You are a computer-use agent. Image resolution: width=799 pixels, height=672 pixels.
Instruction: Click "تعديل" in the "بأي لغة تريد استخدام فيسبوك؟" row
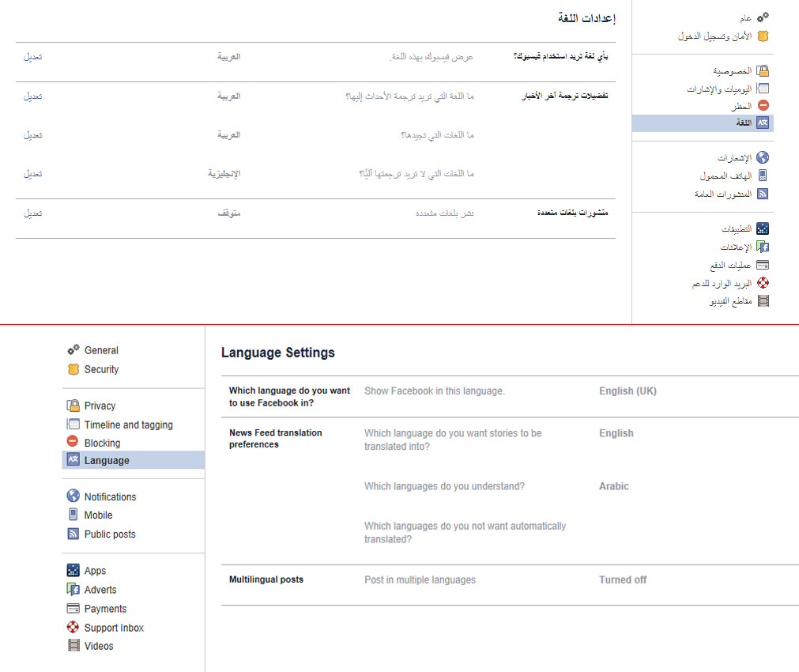click(x=33, y=57)
